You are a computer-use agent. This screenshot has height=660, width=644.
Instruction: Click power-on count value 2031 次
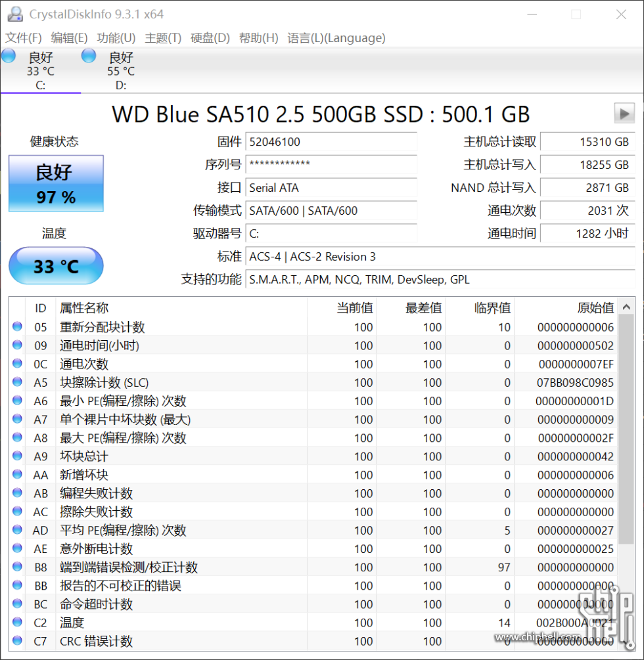click(x=587, y=210)
